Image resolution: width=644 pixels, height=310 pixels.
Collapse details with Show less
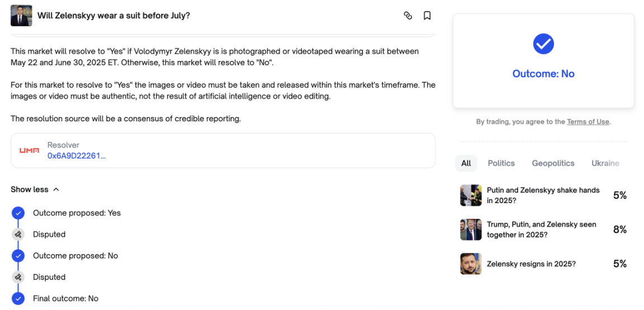[x=35, y=190]
